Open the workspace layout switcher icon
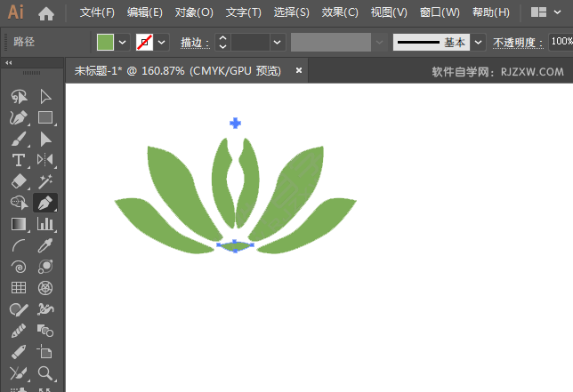This screenshot has width=573, height=392. tap(538, 12)
